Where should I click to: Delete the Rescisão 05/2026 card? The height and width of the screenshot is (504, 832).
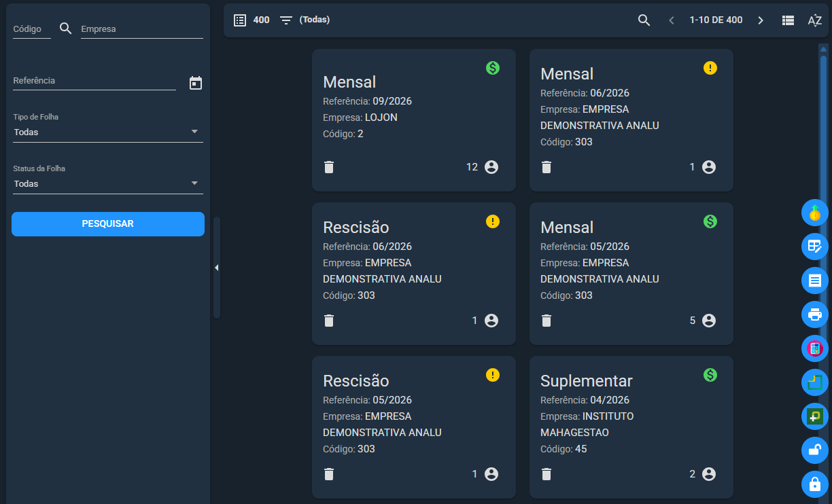(x=329, y=474)
